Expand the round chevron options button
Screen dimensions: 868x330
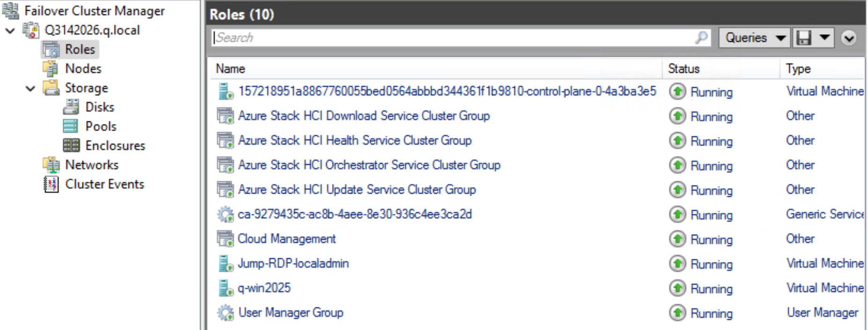(849, 37)
